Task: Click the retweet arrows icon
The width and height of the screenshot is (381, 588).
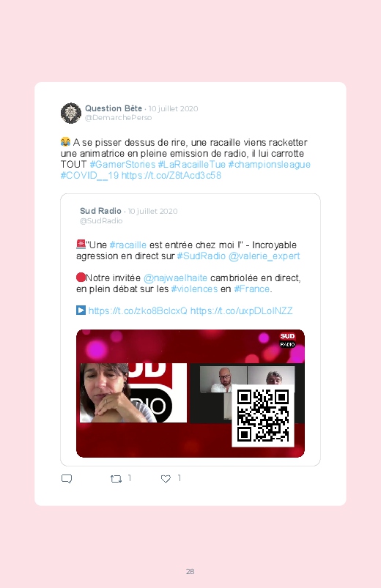Action: pyautogui.click(x=116, y=479)
